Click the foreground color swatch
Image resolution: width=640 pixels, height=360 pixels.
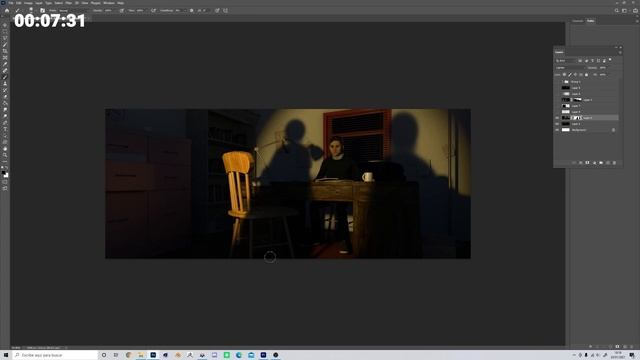[x=4, y=173]
